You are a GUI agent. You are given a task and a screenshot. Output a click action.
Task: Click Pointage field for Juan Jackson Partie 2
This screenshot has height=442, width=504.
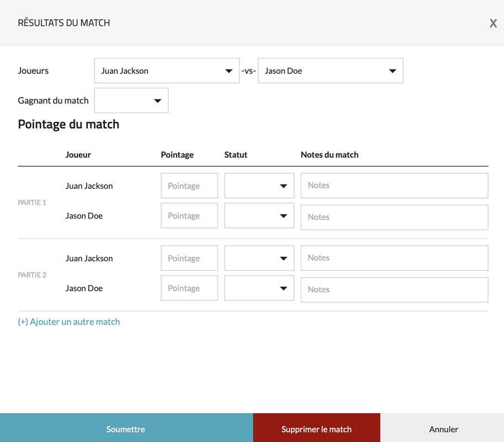[189, 258]
